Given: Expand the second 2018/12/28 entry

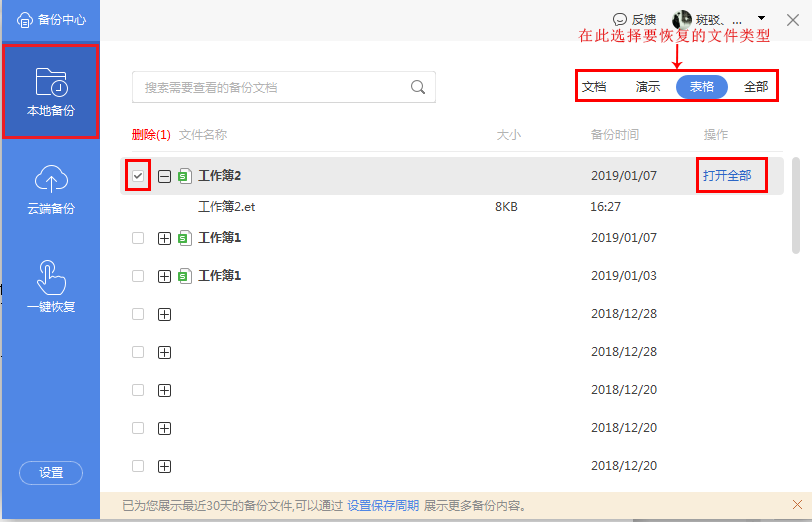Looking at the screenshot, I should [164, 352].
